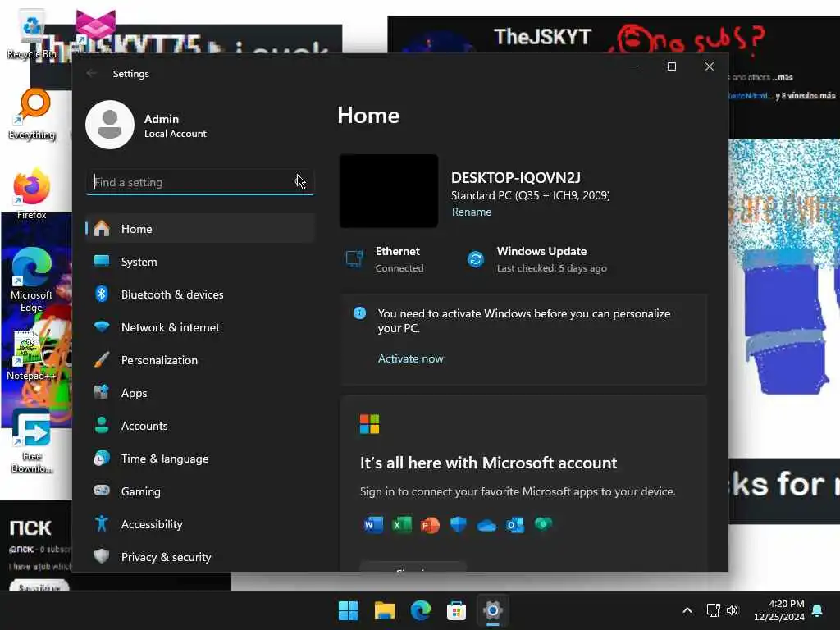
Task: Click the Settings back arrow
Action: click(x=91, y=73)
